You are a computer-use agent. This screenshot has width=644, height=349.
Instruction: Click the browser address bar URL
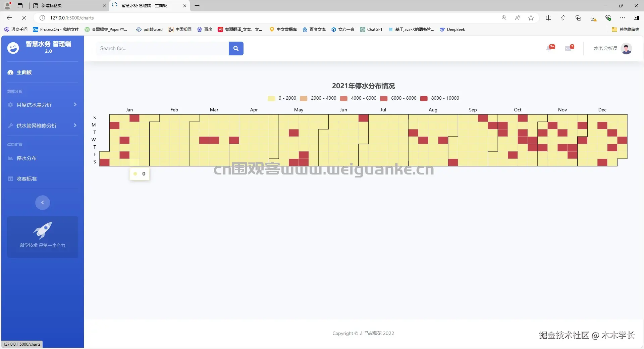pyautogui.click(x=72, y=18)
